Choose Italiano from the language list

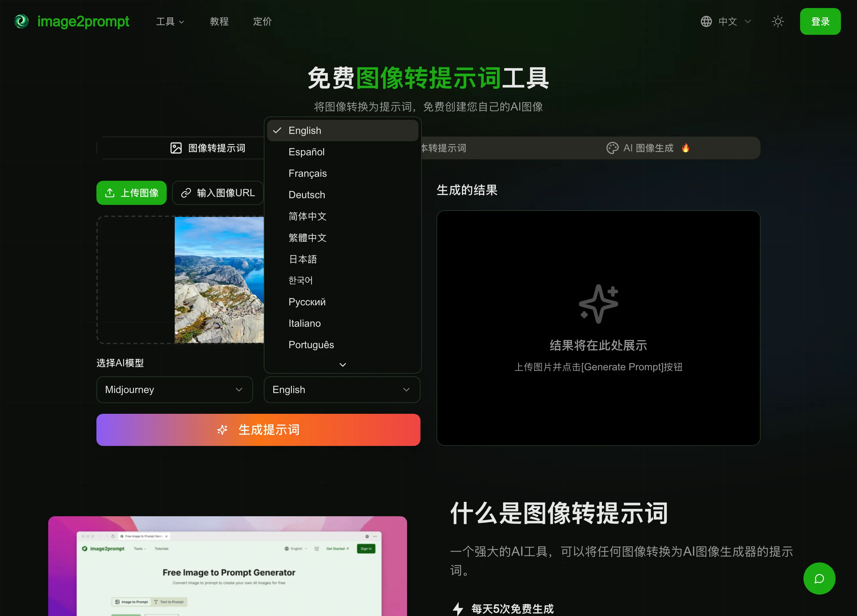click(343, 323)
